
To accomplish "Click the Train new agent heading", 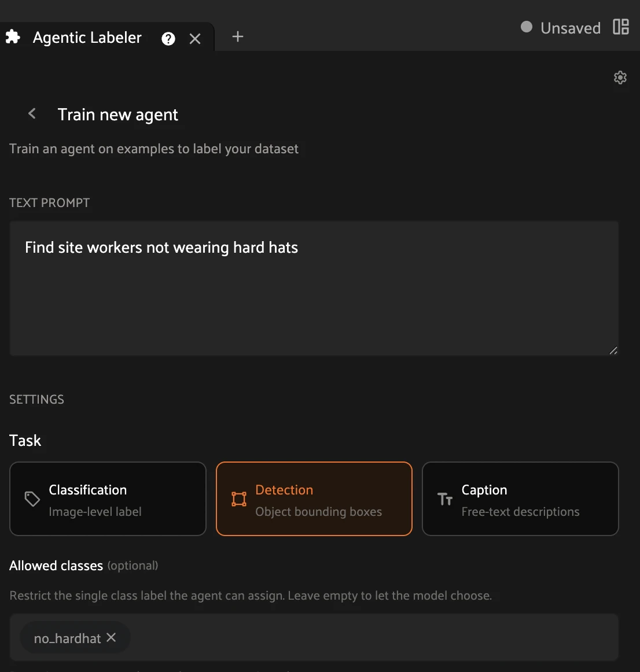I will (x=117, y=115).
